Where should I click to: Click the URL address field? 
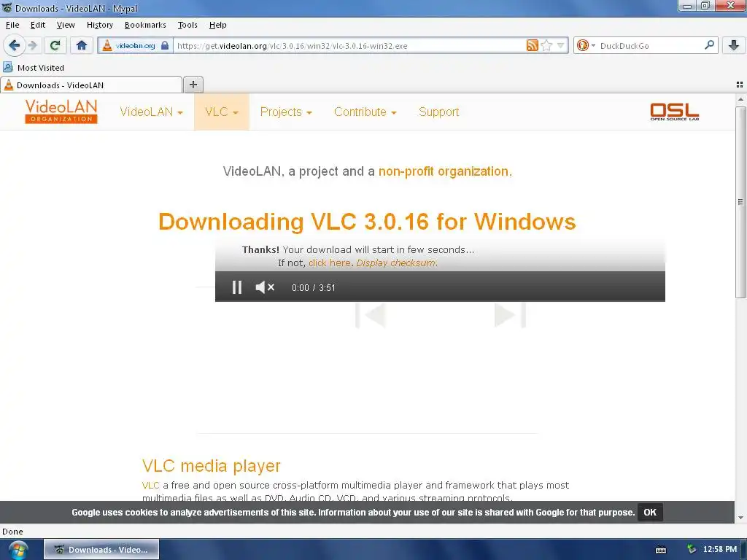pyautogui.click(x=350, y=46)
